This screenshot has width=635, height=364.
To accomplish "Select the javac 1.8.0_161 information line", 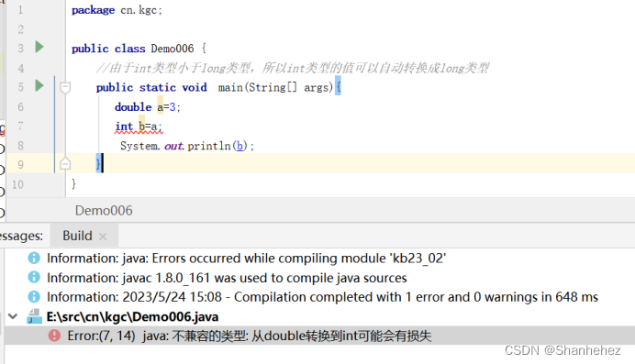I will point(227,278).
